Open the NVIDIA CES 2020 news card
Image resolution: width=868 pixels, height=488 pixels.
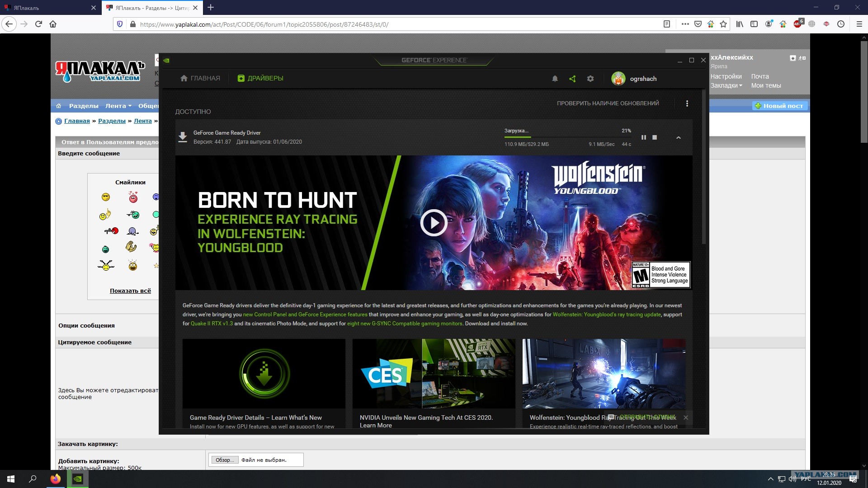[x=434, y=383]
